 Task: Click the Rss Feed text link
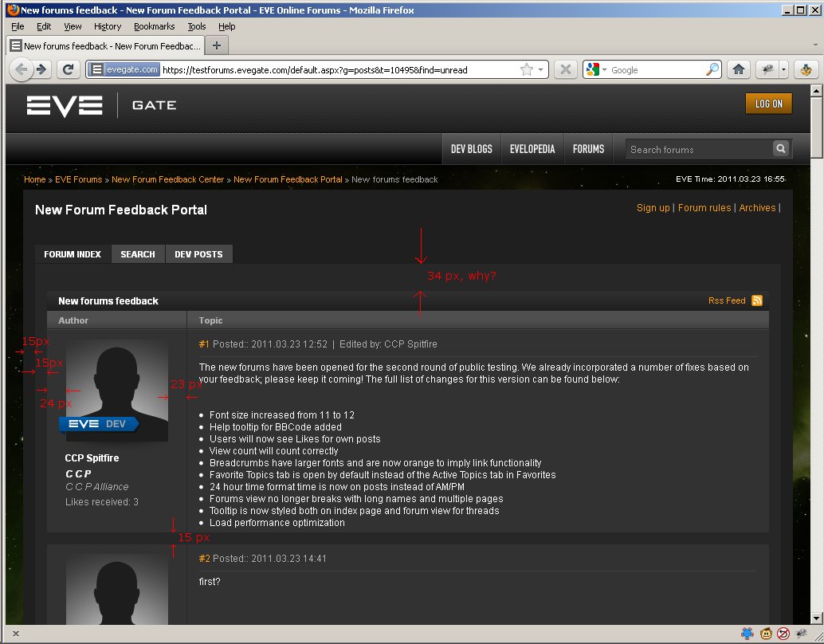point(727,300)
